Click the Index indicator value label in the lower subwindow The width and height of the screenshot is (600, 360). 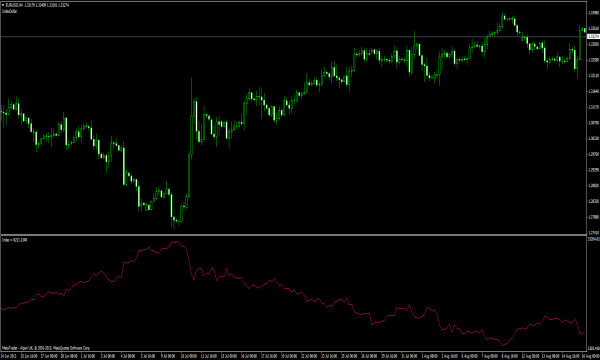(15, 240)
